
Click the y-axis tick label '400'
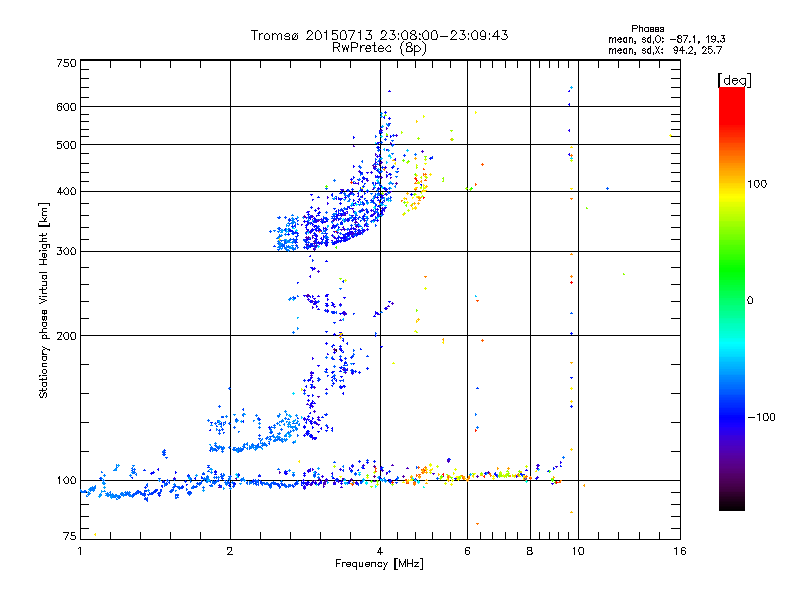[x=66, y=192]
